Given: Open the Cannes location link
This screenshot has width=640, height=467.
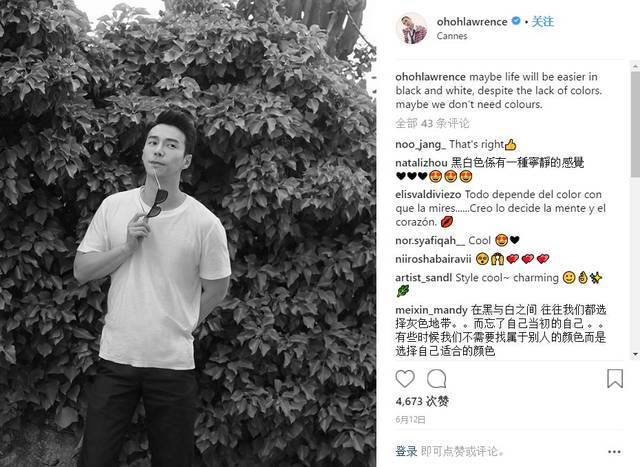Looking at the screenshot, I should click(x=452, y=36).
